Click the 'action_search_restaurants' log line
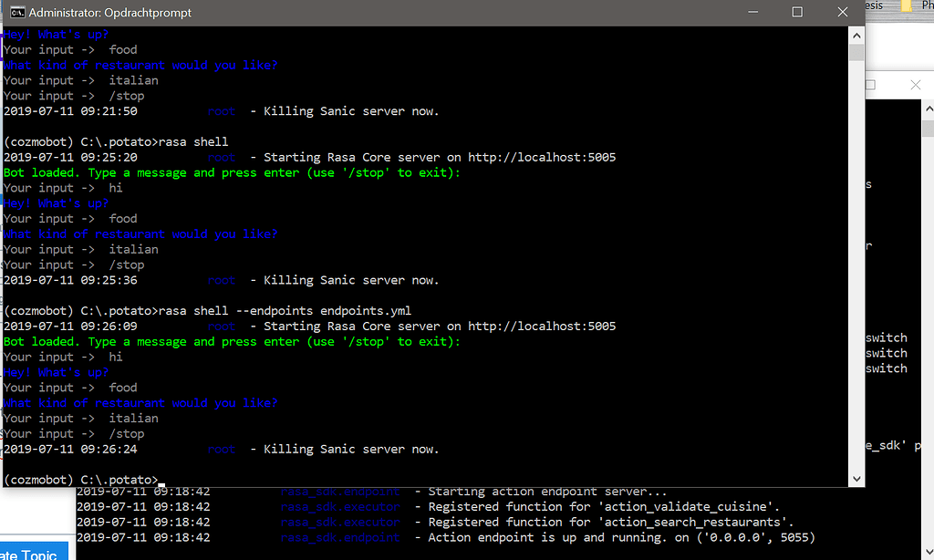Viewport: 934px width, 560px height. tap(604, 523)
